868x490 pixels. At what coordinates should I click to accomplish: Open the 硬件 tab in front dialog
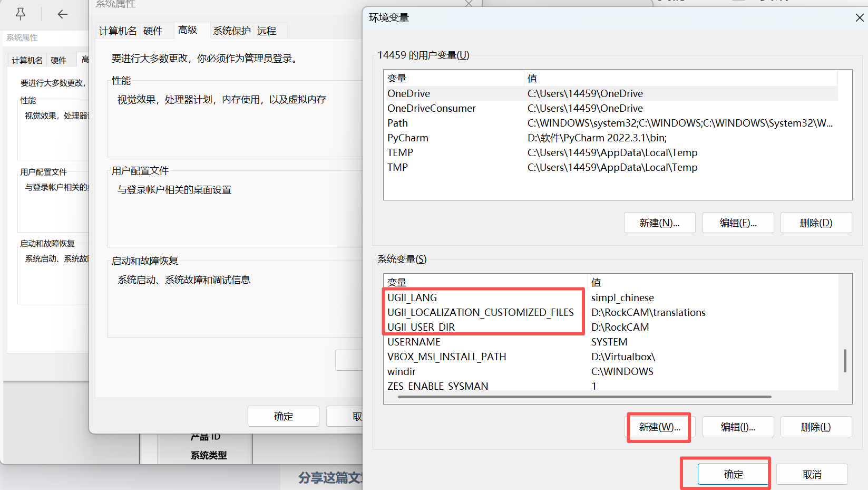tap(153, 31)
